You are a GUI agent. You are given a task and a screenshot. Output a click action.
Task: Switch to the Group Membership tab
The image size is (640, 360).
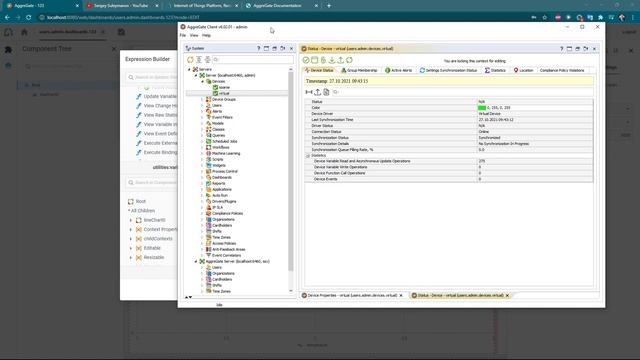[359, 71]
